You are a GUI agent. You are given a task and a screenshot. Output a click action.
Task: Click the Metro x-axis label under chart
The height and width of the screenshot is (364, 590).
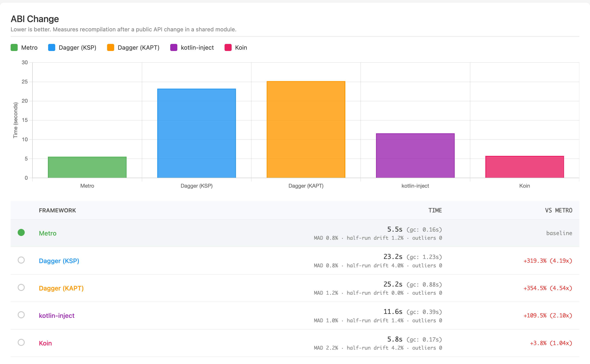(x=87, y=186)
